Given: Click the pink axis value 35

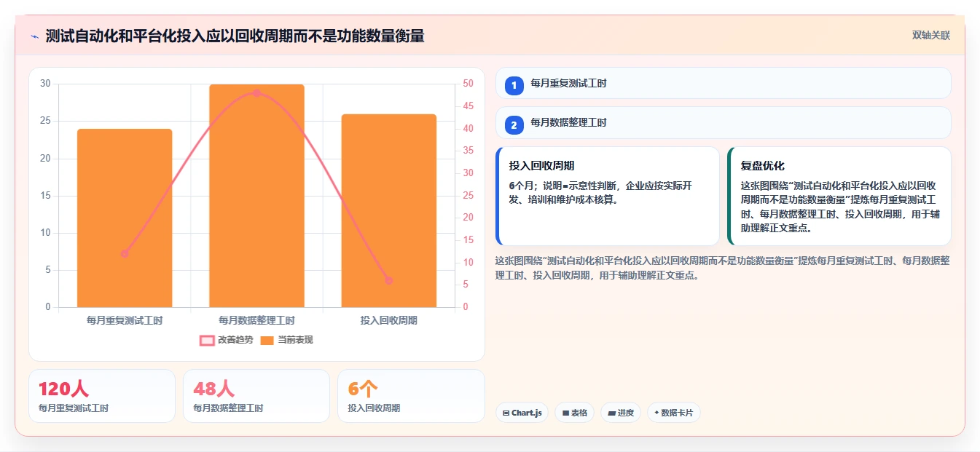Looking at the screenshot, I should [x=468, y=151].
